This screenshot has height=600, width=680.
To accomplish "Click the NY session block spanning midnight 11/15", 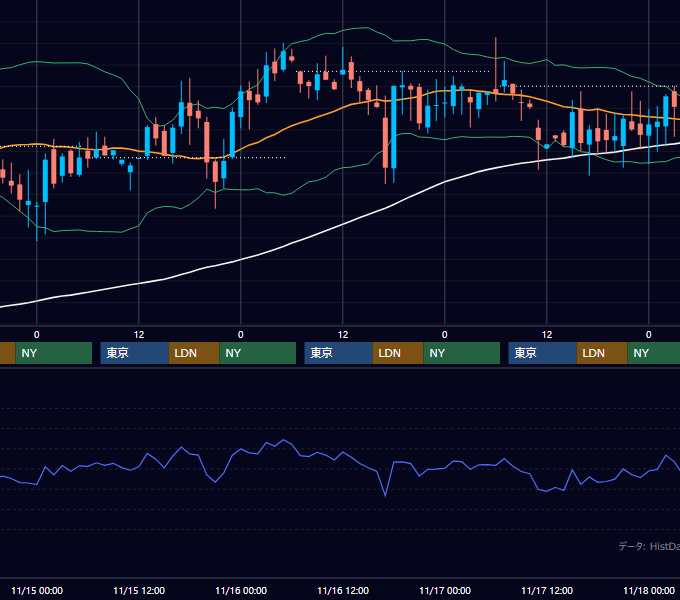I will 54,353.
